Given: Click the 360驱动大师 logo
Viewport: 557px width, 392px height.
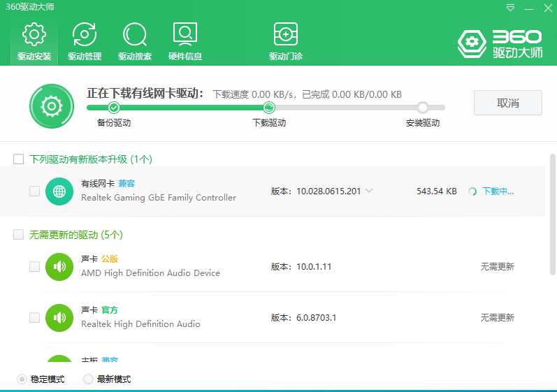Looking at the screenshot, I should (x=500, y=44).
